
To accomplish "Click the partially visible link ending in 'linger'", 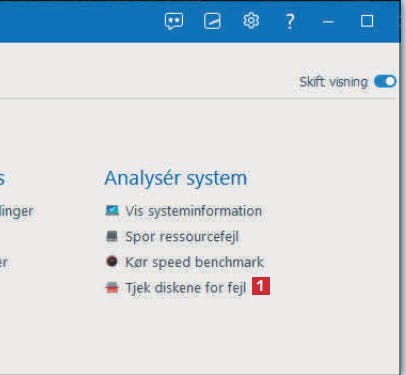I will pos(16,211).
